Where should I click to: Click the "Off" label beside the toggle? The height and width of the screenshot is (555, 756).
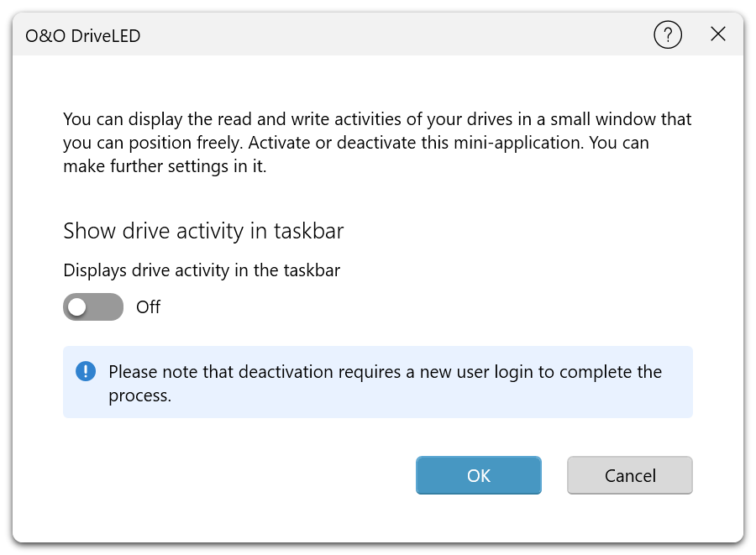tap(149, 307)
